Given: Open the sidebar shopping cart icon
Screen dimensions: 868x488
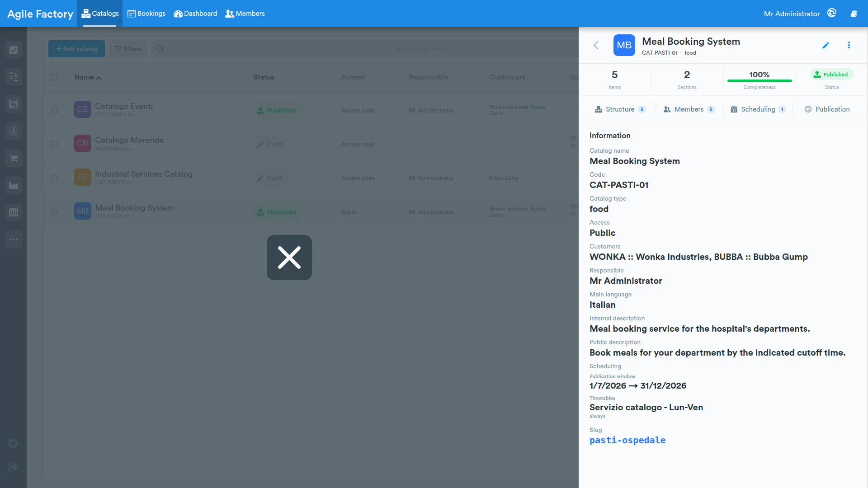Looking at the screenshot, I should click(14, 158).
